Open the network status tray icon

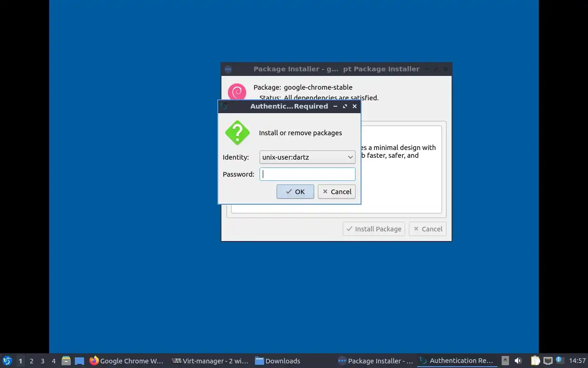click(548, 361)
